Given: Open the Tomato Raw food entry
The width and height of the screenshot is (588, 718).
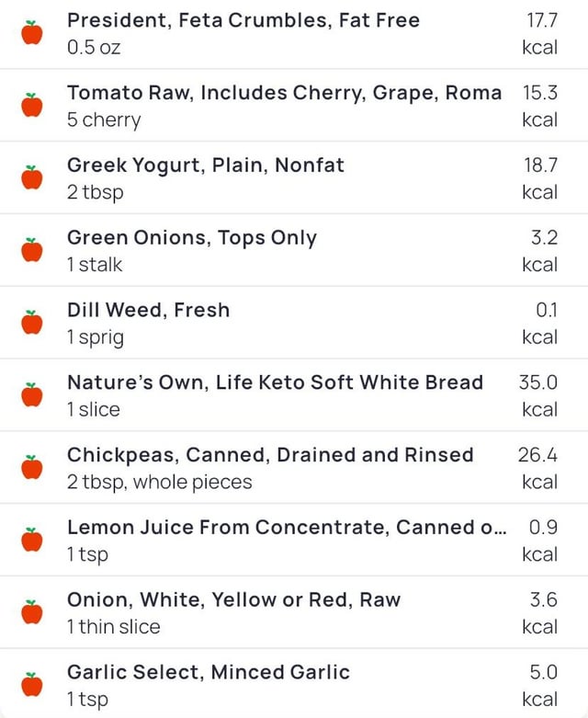Looking at the screenshot, I should tap(284, 93).
